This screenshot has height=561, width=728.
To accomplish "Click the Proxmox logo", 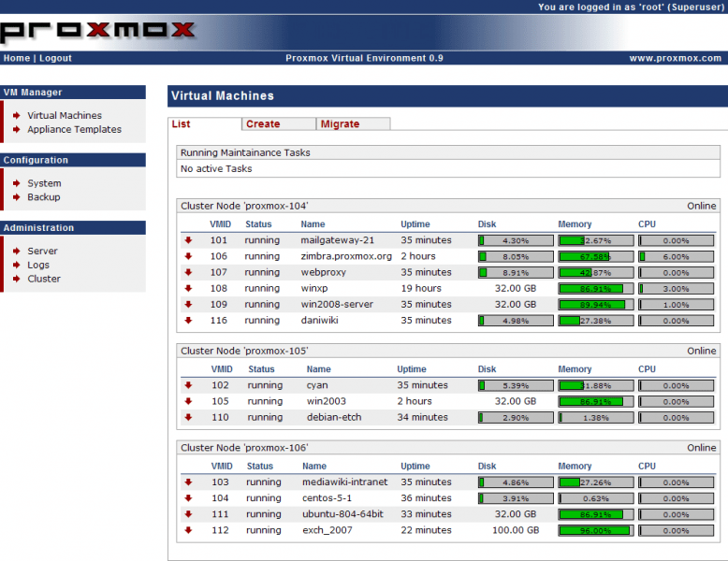I will pyautogui.click(x=97, y=30).
